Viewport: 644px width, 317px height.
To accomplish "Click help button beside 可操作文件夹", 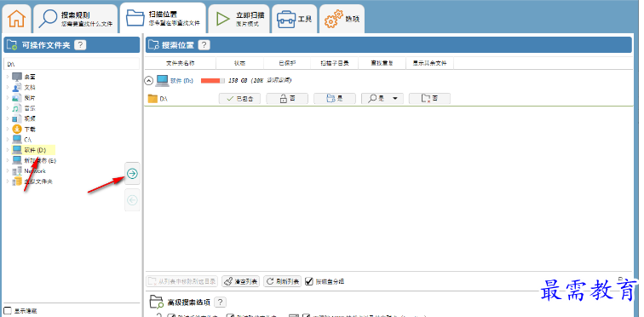I will coord(80,45).
